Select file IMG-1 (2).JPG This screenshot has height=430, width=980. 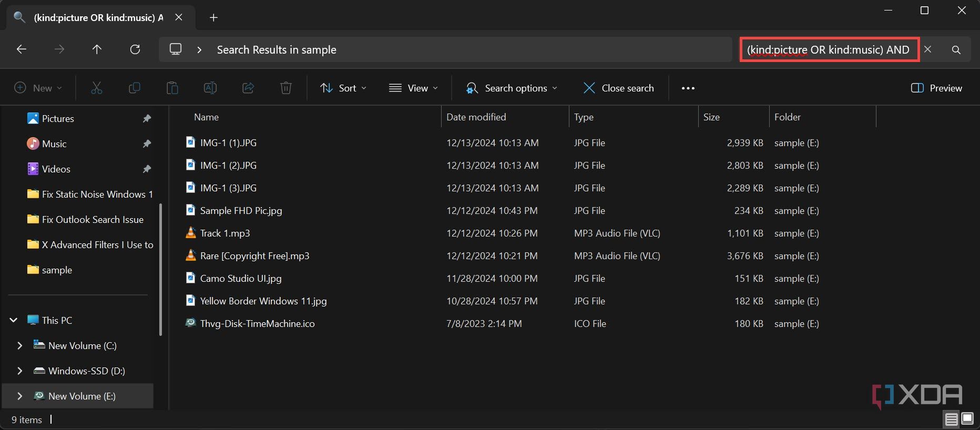tap(228, 165)
